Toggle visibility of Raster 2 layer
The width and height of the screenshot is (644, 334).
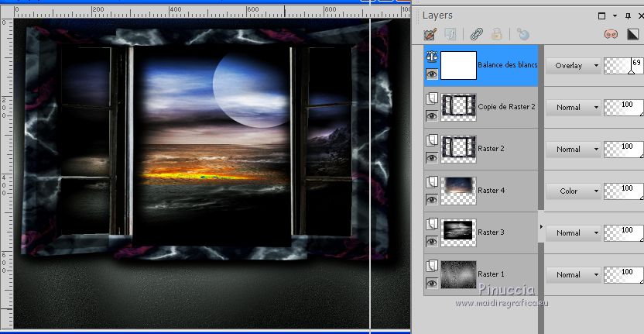(x=432, y=158)
